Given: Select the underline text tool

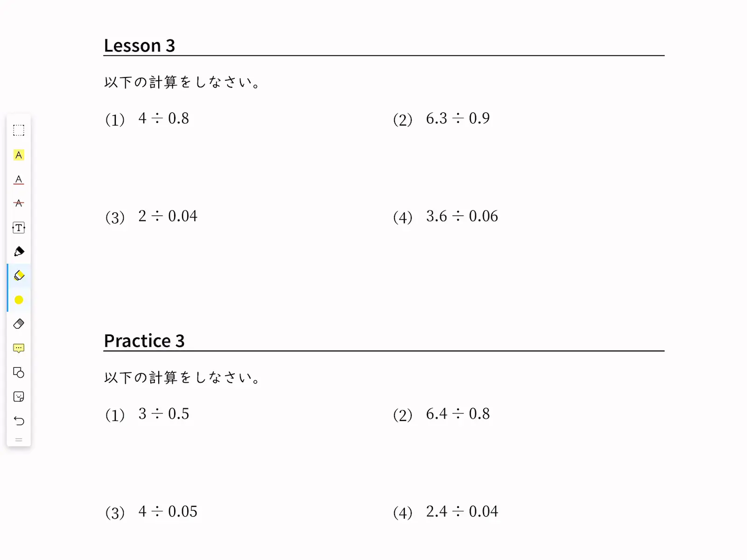Looking at the screenshot, I should coord(19,180).
